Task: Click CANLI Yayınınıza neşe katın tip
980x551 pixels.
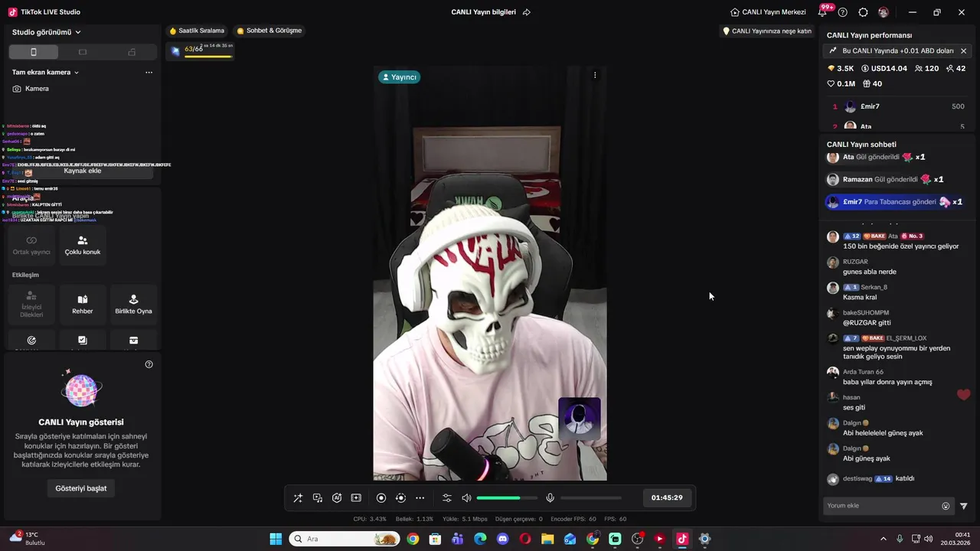Action: (767, 31)
